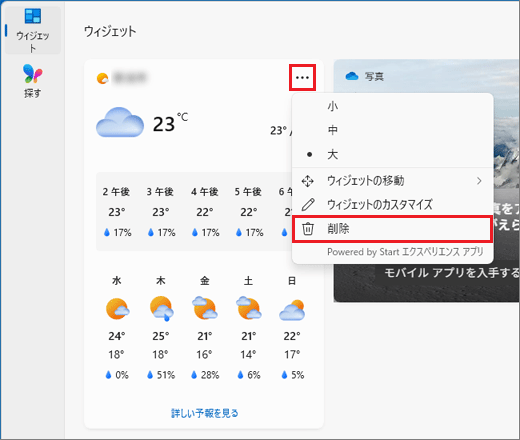
Task: Select size 大 in the context menu
Action: point(393,154)
